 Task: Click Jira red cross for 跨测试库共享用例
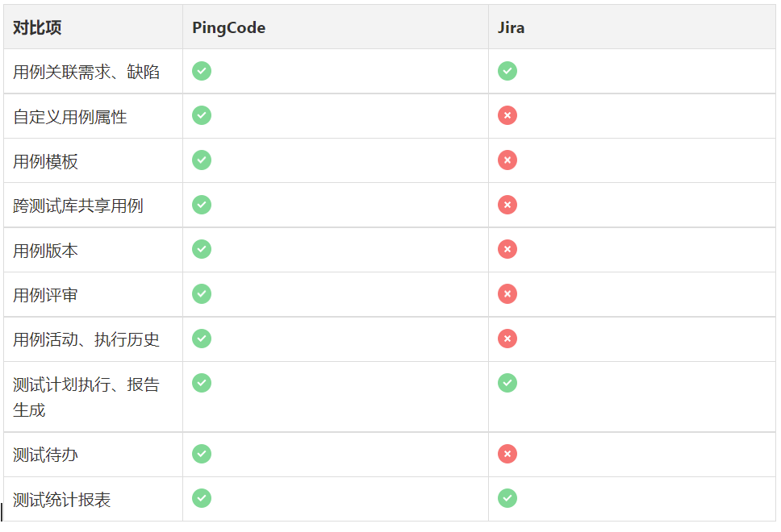tap(507, 205)
